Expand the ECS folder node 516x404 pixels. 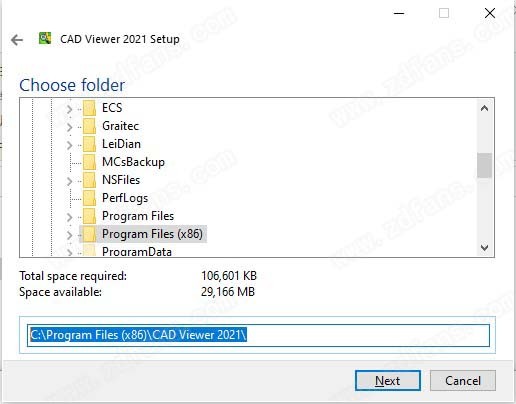pos(69,109)
